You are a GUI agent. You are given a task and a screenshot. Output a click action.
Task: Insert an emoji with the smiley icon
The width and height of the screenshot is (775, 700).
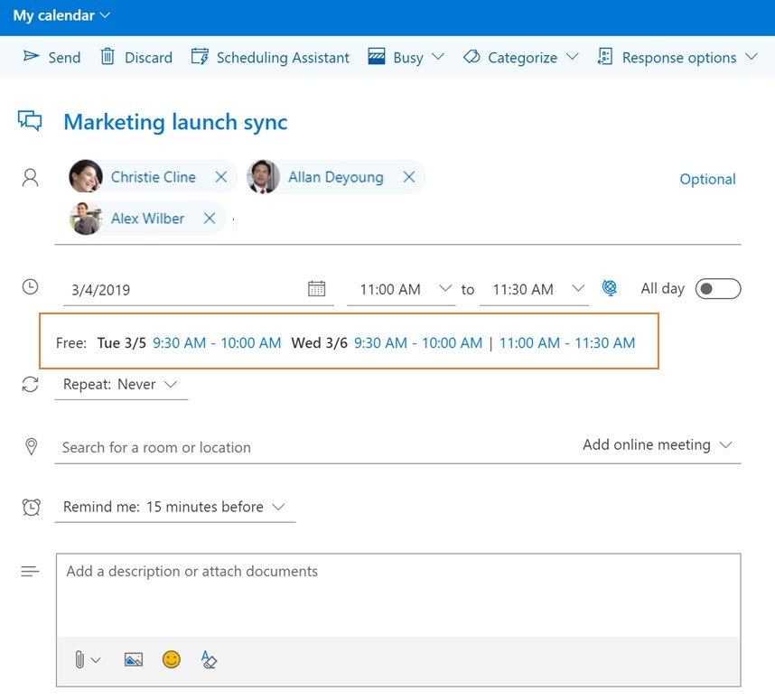coord(171,659)
